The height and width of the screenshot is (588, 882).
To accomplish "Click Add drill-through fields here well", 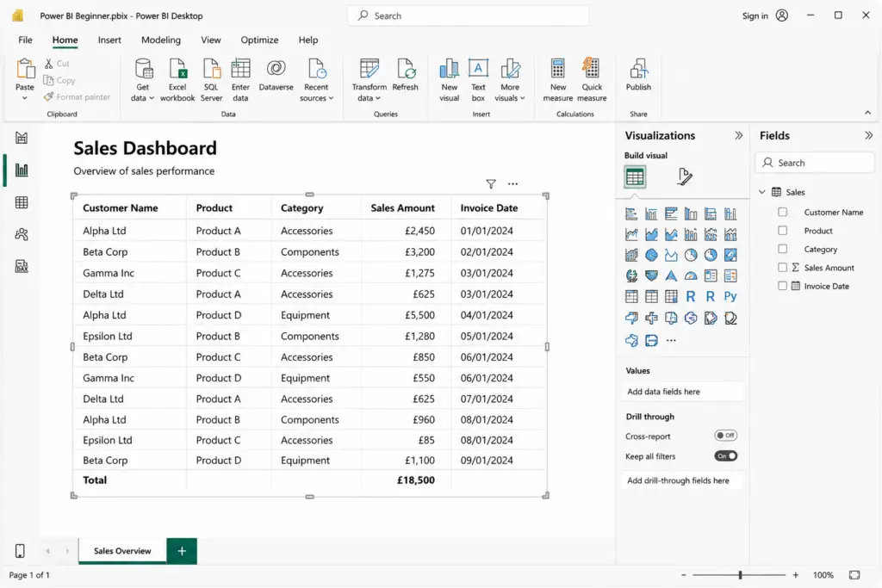I will [684, 480].
